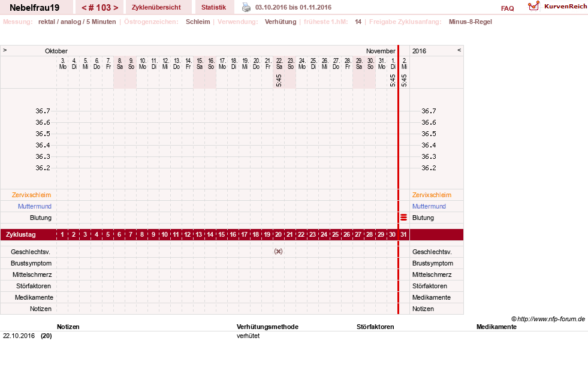
Task: Open the Statistik tab
Action: 213,7
